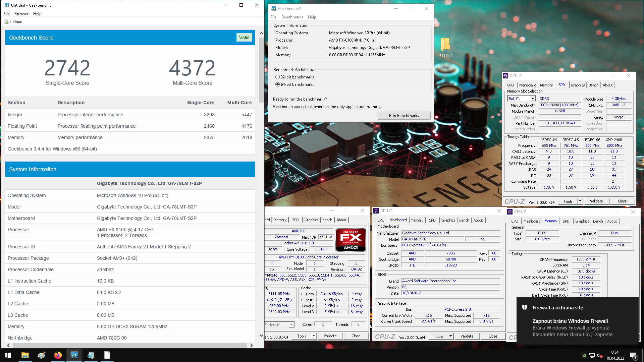Click Close button in CPU-Z SPD window
The height and width of the screenshot is (362, 644).
622,201
